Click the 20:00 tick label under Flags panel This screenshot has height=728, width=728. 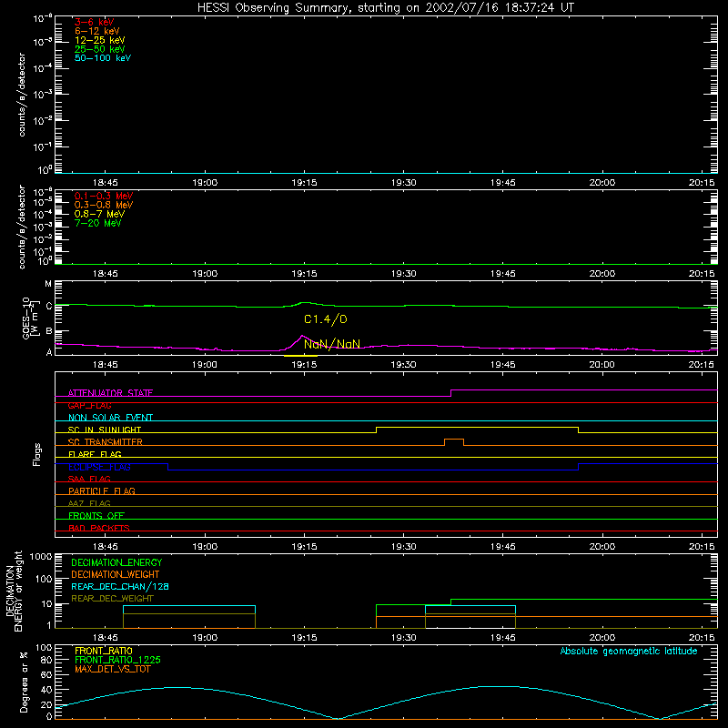click(602, 547)
